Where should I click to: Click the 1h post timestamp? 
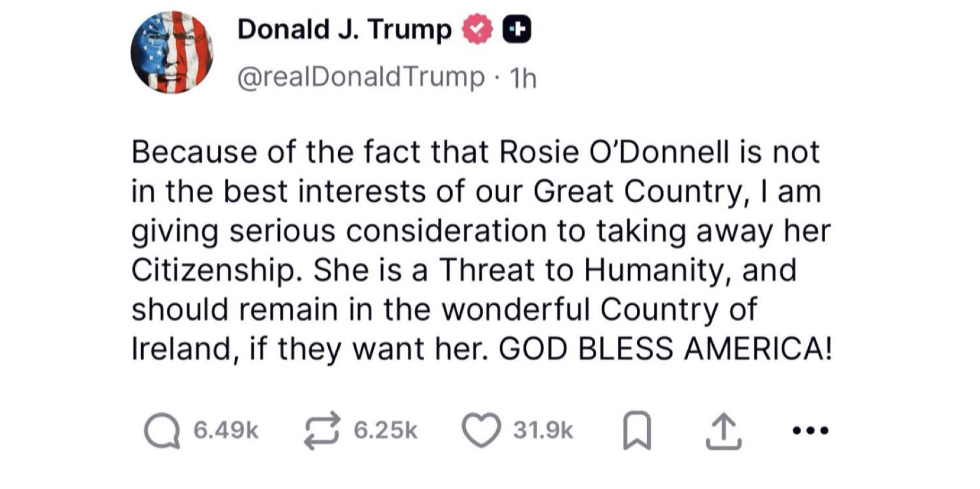coord(523,79)
